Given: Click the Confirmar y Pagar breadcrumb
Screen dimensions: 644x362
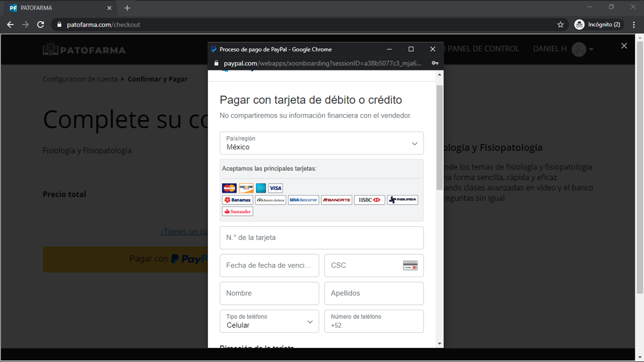Looking at the screenshot, I should click(157, 79).
